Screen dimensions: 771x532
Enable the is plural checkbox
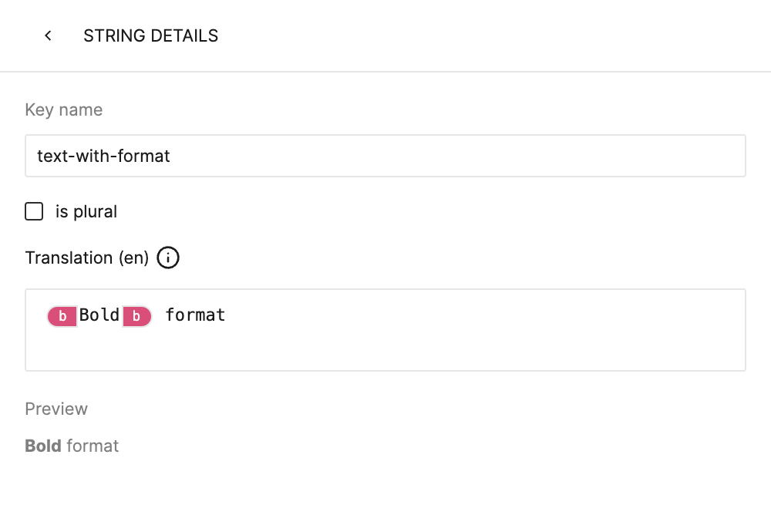pos(34,211)
